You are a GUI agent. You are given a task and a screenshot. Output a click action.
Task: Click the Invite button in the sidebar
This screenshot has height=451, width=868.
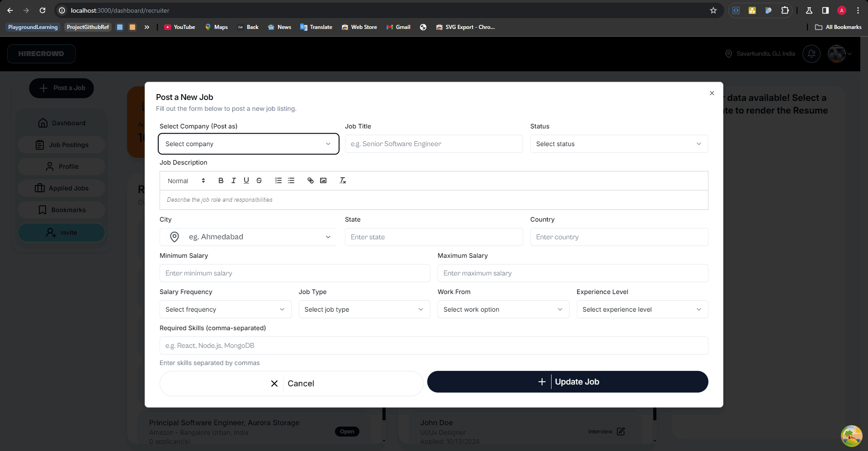click(x=61, y=233)
